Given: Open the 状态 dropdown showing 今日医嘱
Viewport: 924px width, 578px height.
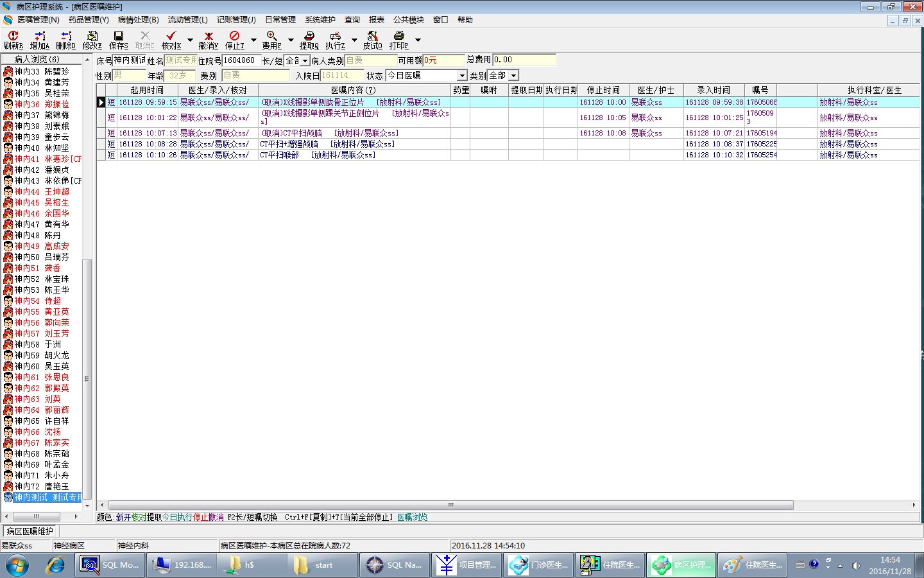Looking at the screenshot, I should tap(461, 76).
